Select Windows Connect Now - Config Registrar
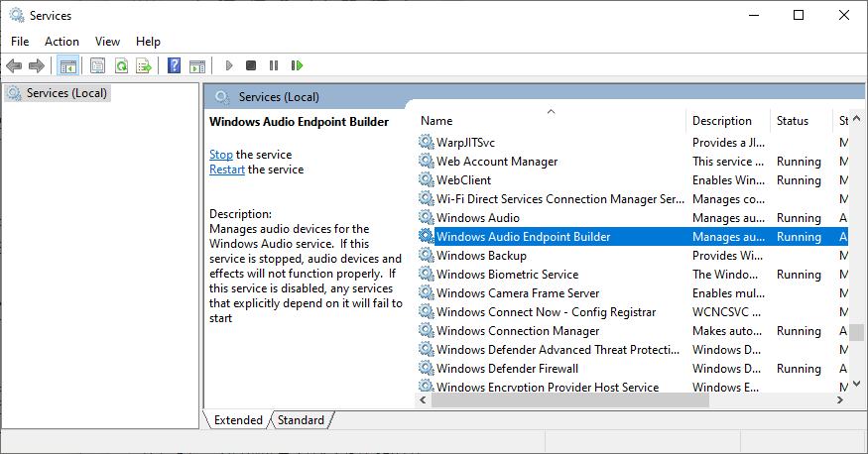Image resolution: width=868 pixels, height=454 pixels. pyautogui.click(x=633, y=311)
